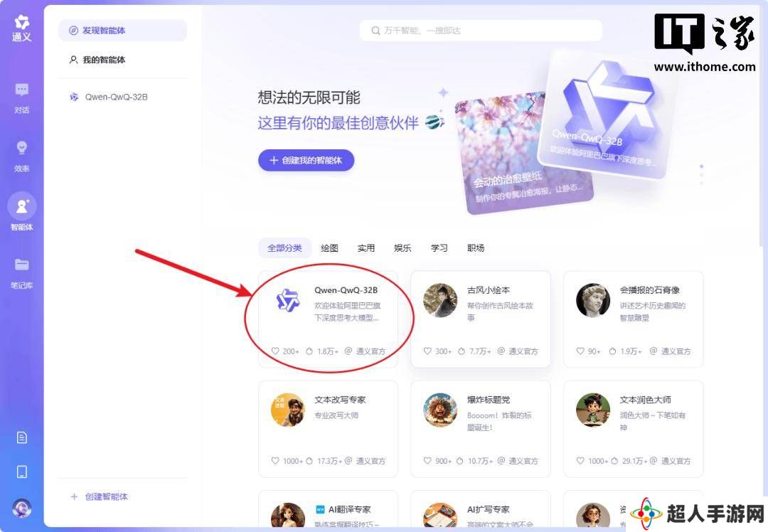Open the user avatar at sidebar bottom
Image resolution: width=768 pixels, height=532 pixels.
tap(21, 509)
